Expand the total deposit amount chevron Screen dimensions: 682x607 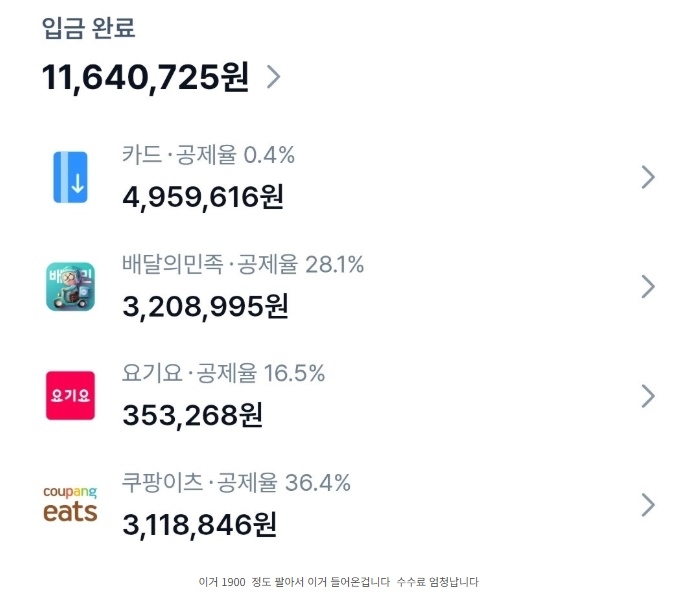coord(273,77)
